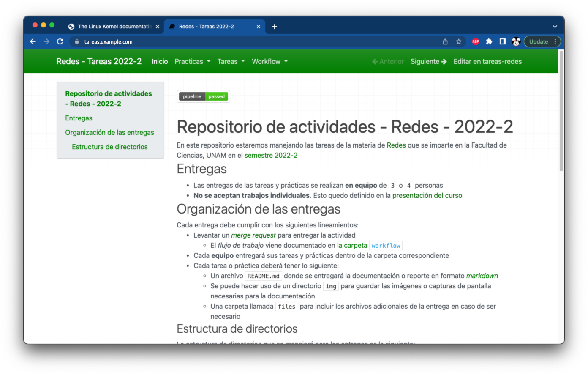
Task: Open the profile avatar menu
Action: point(516,41)
